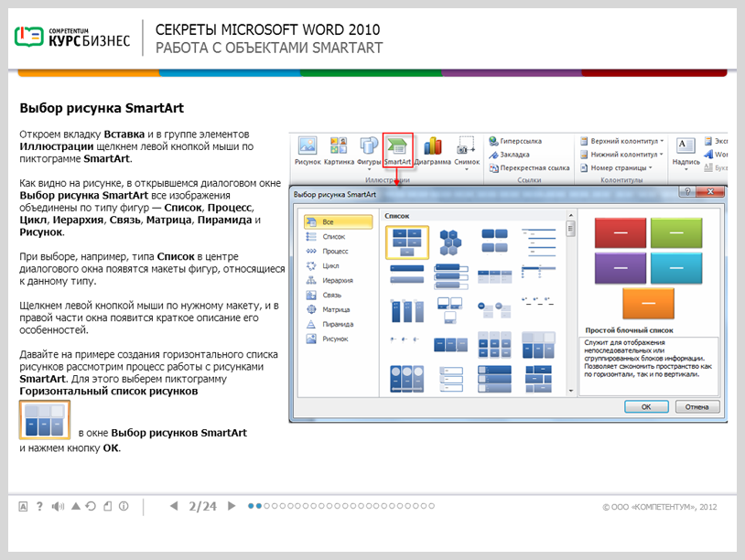745x560 pixels.
Task: Select the Пирамида category
Action: click(339, 325)
